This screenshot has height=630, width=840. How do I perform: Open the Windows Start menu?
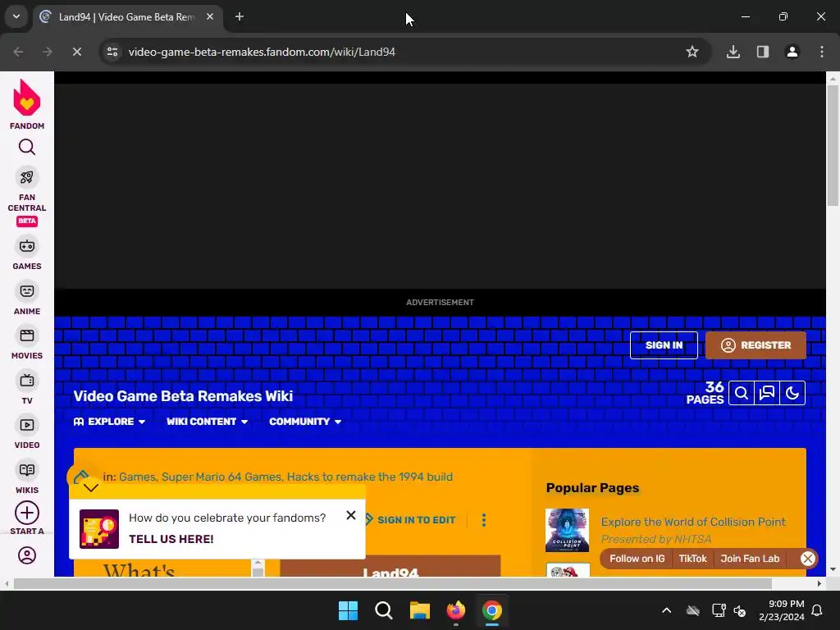click(348, 610)
